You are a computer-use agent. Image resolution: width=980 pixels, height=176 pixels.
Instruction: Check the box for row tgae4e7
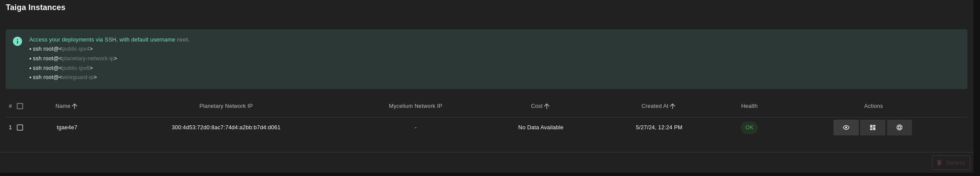tap(20, 128)
